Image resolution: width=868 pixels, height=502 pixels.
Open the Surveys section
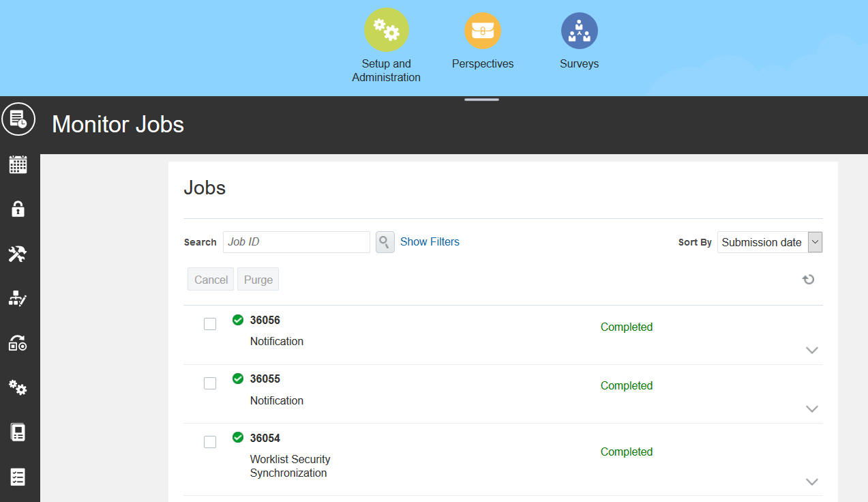pos(579,30)
